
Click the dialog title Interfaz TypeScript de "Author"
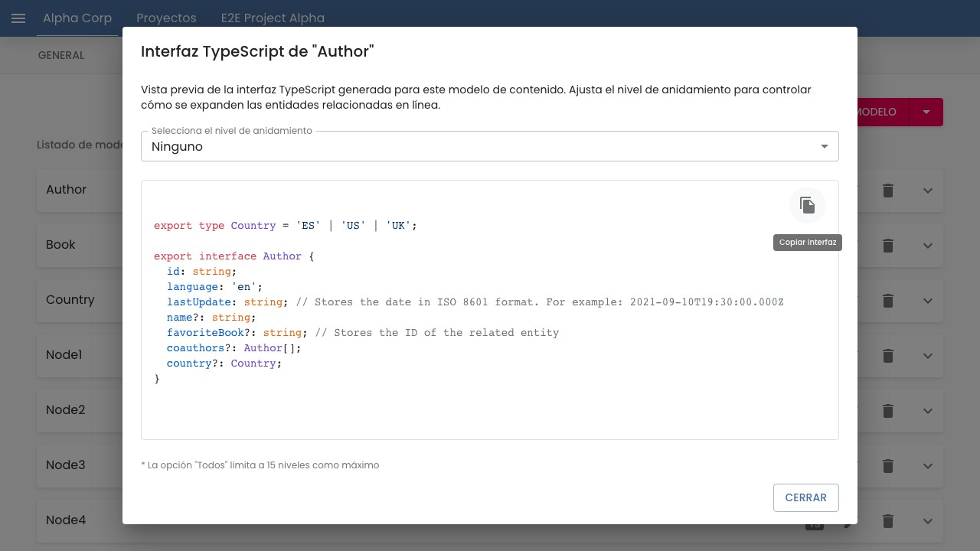point(257,51)
